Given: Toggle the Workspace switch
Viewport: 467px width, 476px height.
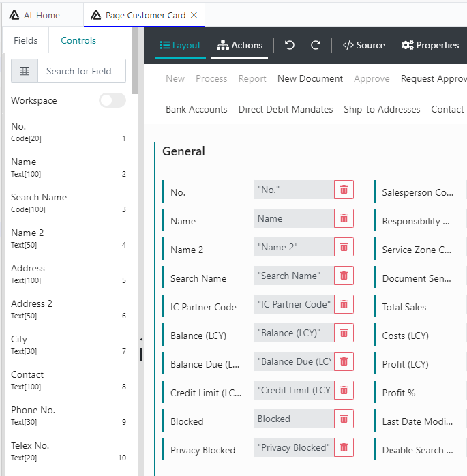Looking at the screenshot, I should 112,100.
